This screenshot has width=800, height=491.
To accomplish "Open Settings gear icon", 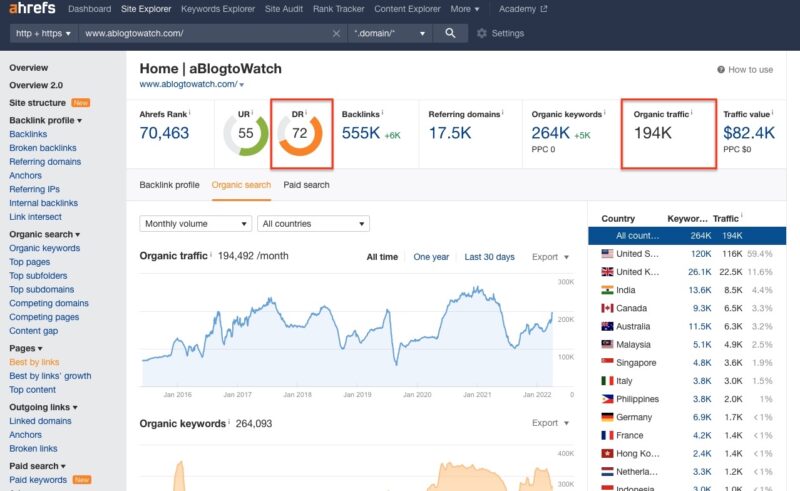I will [481, 33].
